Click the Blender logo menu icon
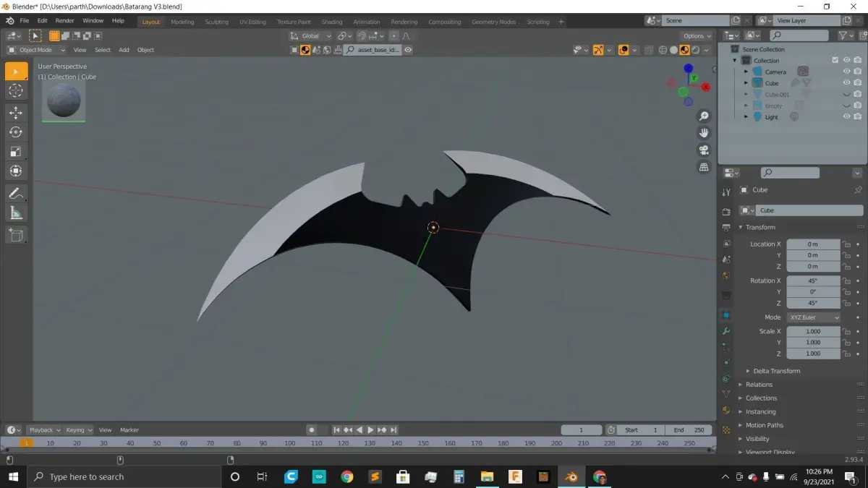 coord(9,21)
